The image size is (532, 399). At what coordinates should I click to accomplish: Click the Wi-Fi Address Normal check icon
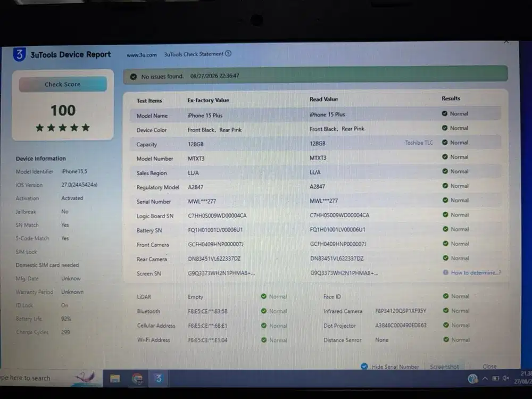pos(264,339)
